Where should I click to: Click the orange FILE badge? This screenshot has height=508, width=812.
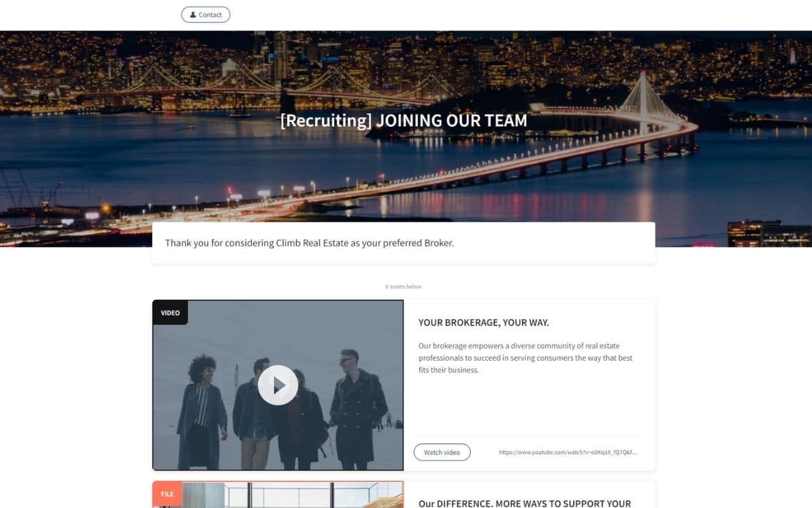[167, 494]
